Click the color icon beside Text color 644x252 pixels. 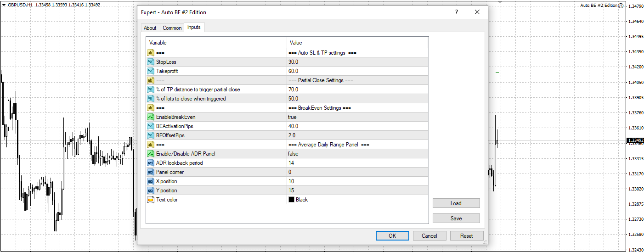(150, 200)
